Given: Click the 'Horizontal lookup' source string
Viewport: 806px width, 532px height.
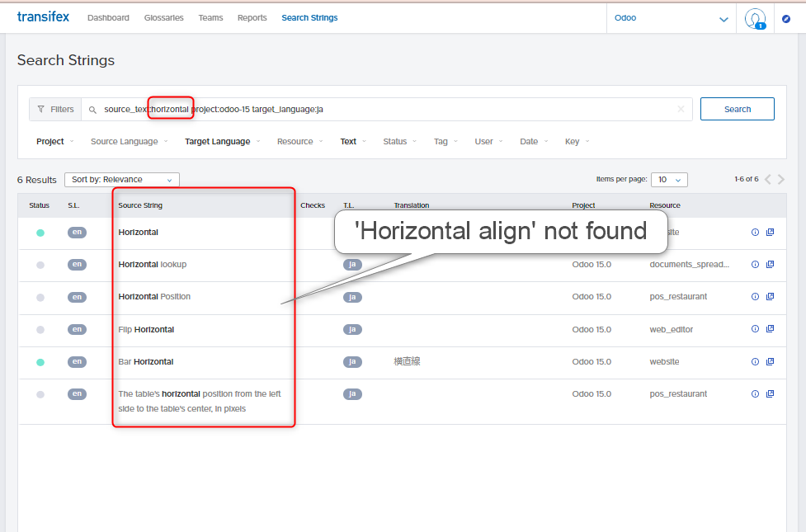Looking at the screenshot, I should (153, 264).
